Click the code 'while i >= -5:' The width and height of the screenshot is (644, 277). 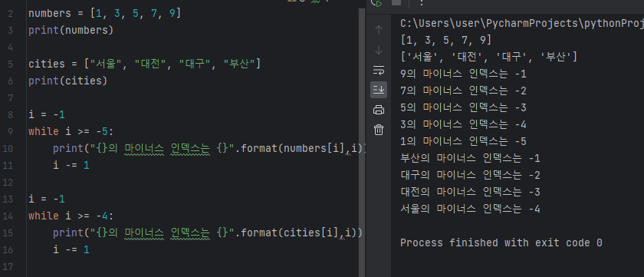point(71,131)
